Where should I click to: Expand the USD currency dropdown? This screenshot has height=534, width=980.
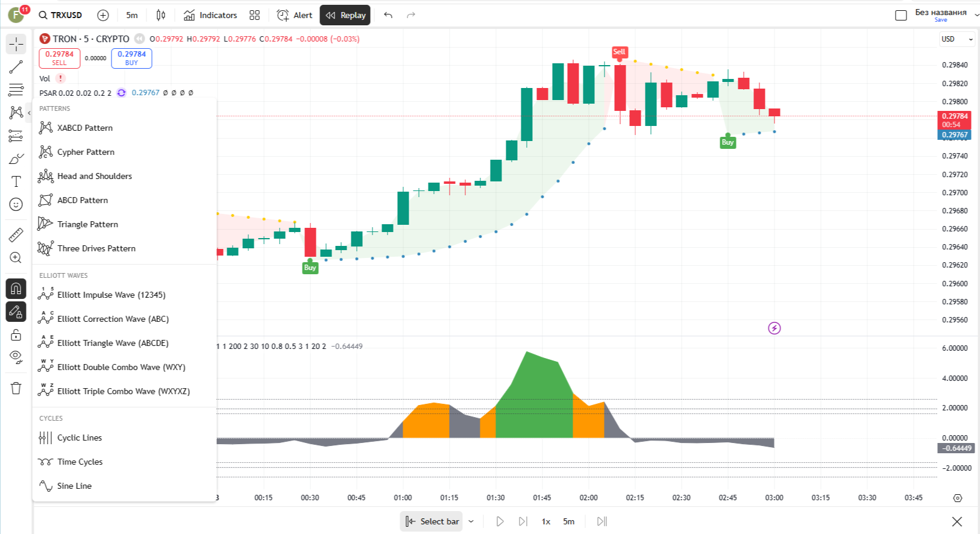pos(957,39)
